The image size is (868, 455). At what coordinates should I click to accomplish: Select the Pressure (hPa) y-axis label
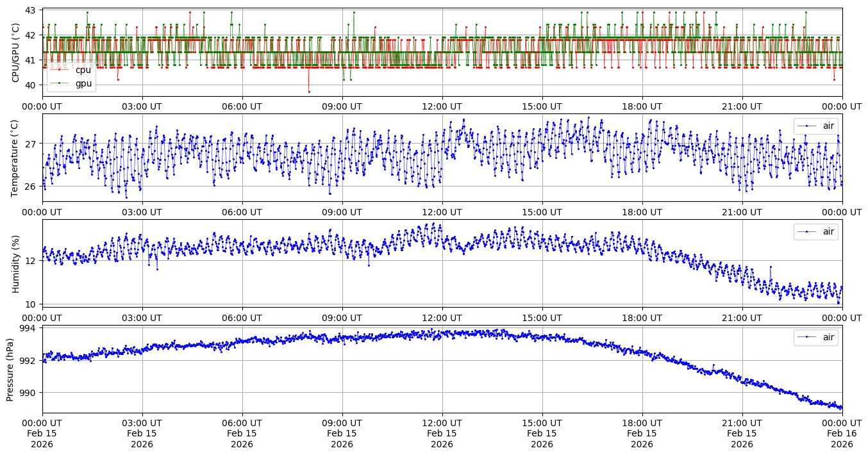pyautogui.click(x=11, y=369)
